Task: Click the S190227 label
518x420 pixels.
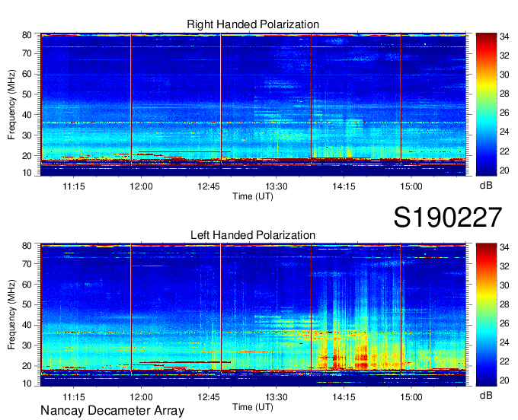Action: pos(448,217)
